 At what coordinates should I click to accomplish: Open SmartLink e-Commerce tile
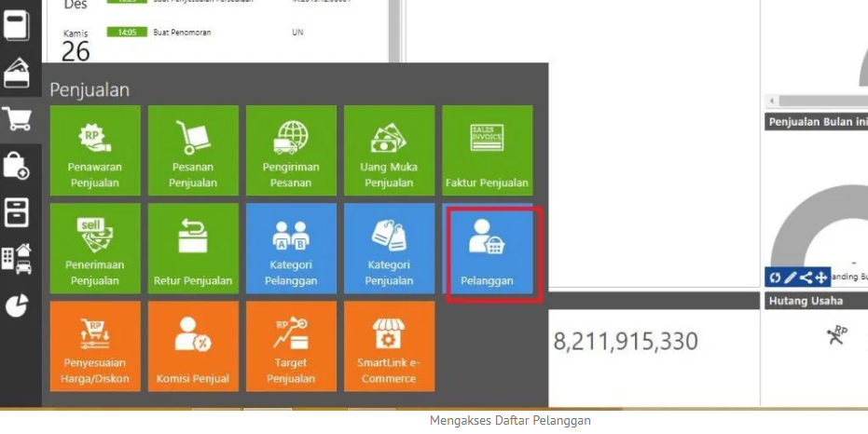pos(389,346)
